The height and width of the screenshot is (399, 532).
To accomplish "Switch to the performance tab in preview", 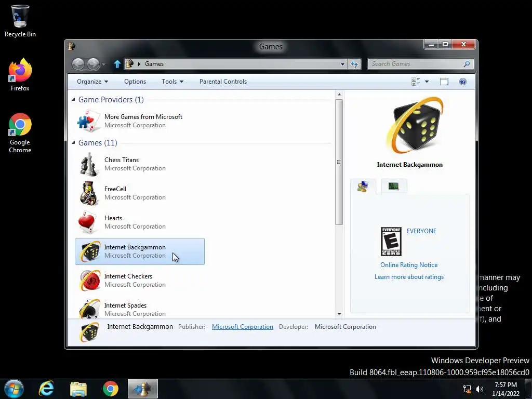I will pos(394,187).
